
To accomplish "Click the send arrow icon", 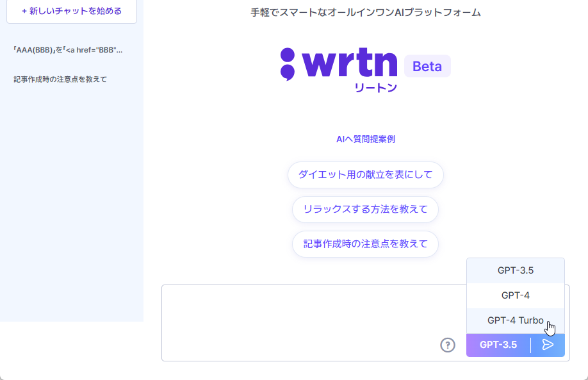I will 548,345.
